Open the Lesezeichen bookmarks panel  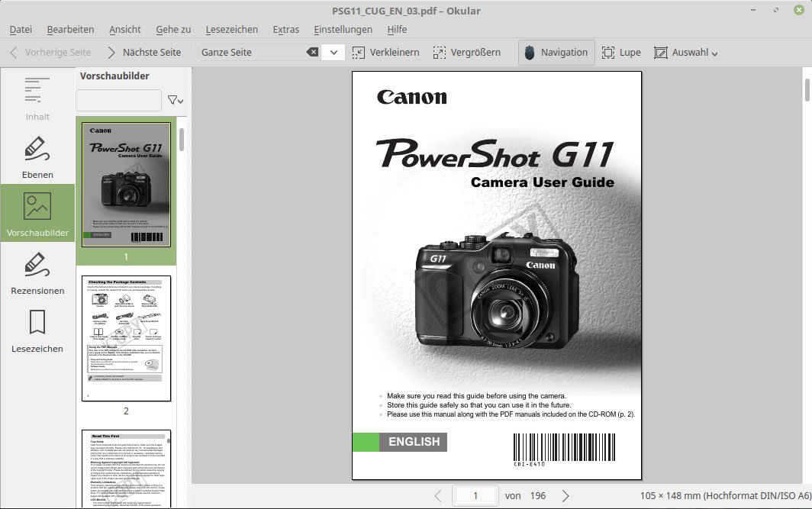pos(37,330)
